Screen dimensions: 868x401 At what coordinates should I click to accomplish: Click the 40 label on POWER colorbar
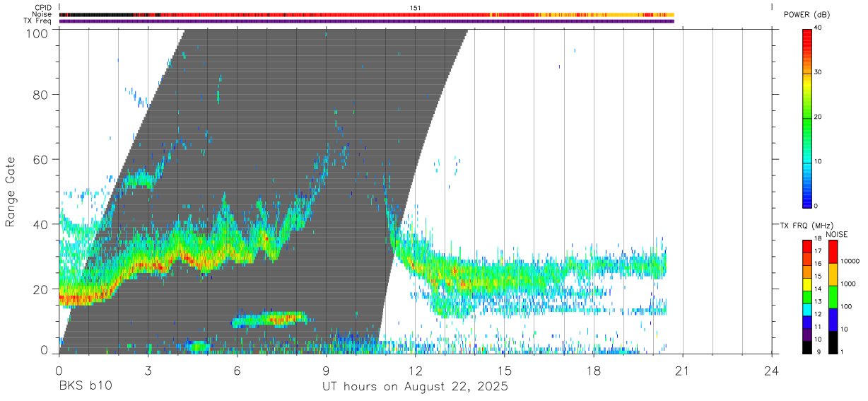click(x=819, y=28)
